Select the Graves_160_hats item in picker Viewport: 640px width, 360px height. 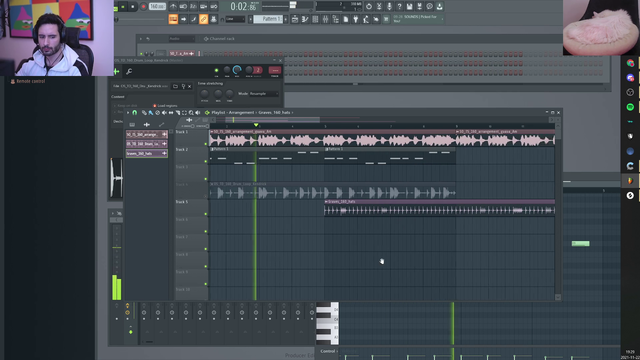click(x=147, y=153)
